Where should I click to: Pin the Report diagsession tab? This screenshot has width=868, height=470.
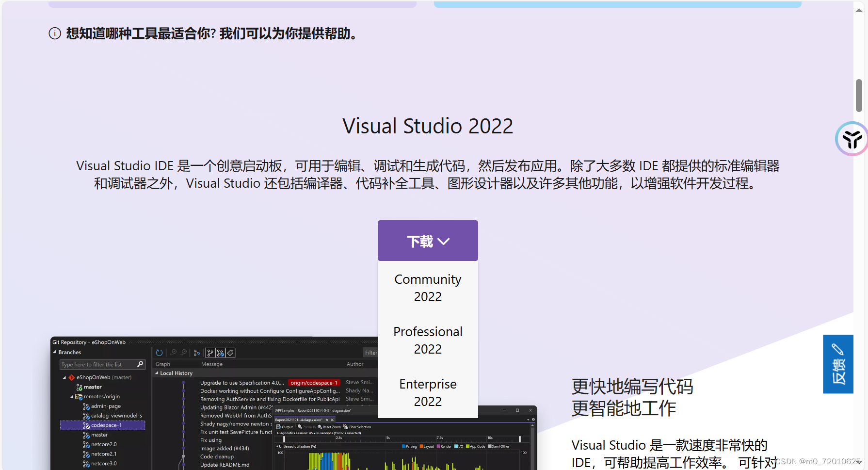pos(327,420)
